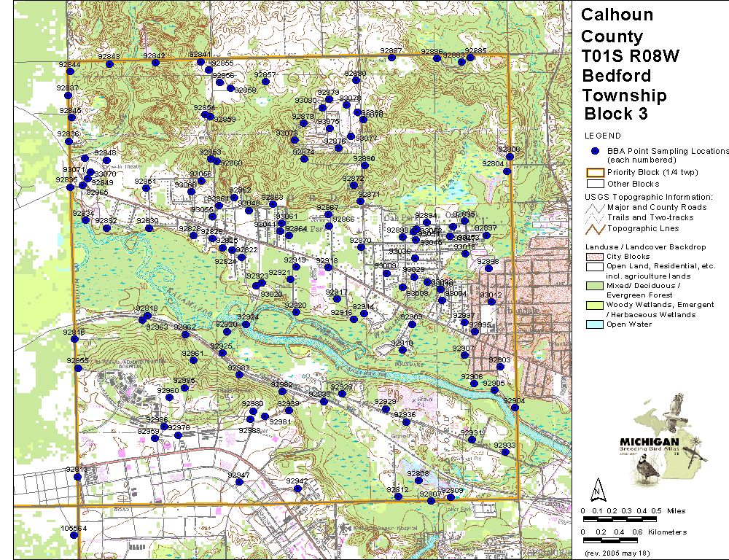Click the Other Blocks legend box
729x560 pixels.
593,184
